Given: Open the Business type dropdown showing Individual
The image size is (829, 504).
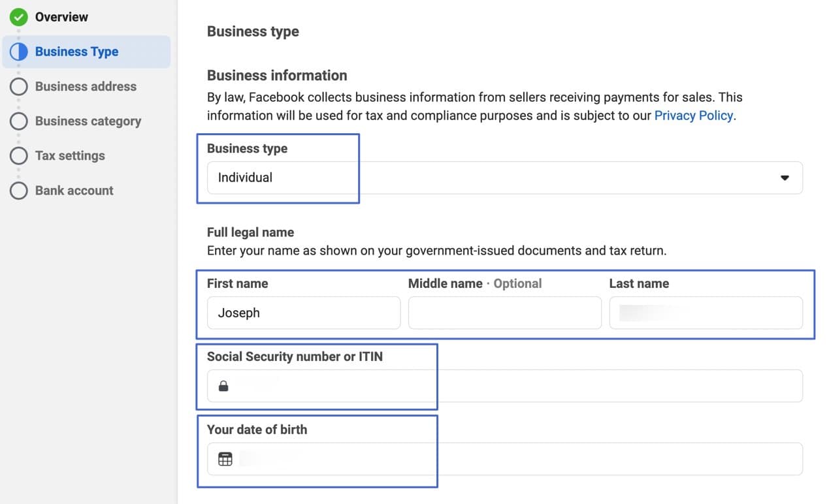Looking at the screenshot, I should (x=496, y=178).
